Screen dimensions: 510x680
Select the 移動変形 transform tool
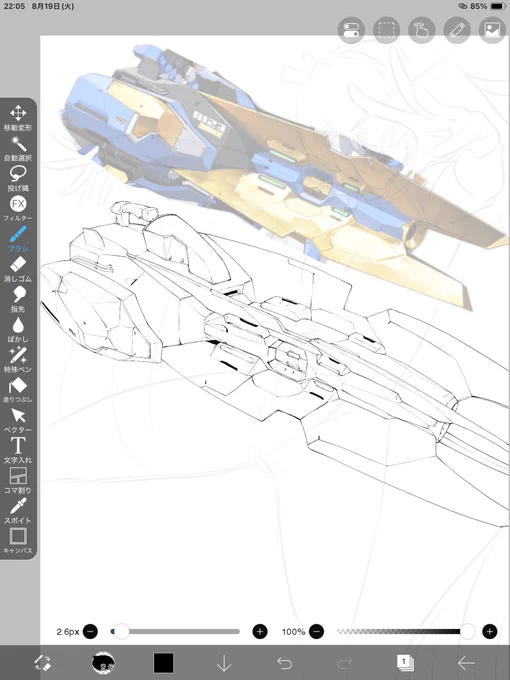tap(18, 118)
